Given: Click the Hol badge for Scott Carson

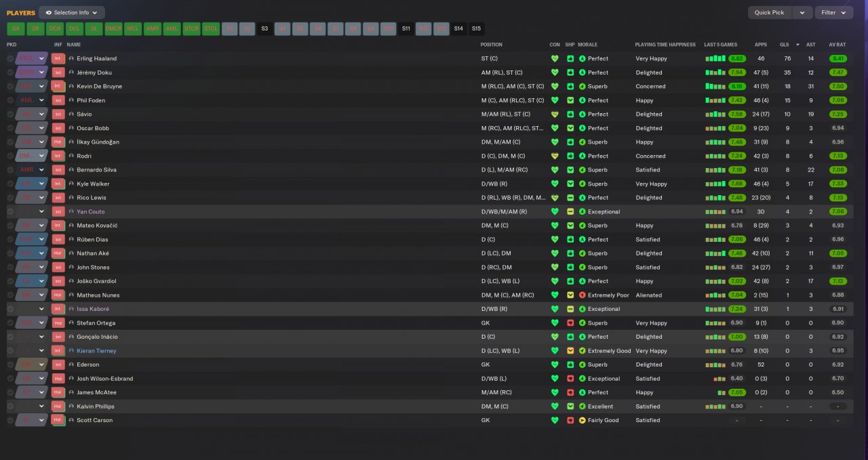Looking at the screenshot, I should point(58,421).
